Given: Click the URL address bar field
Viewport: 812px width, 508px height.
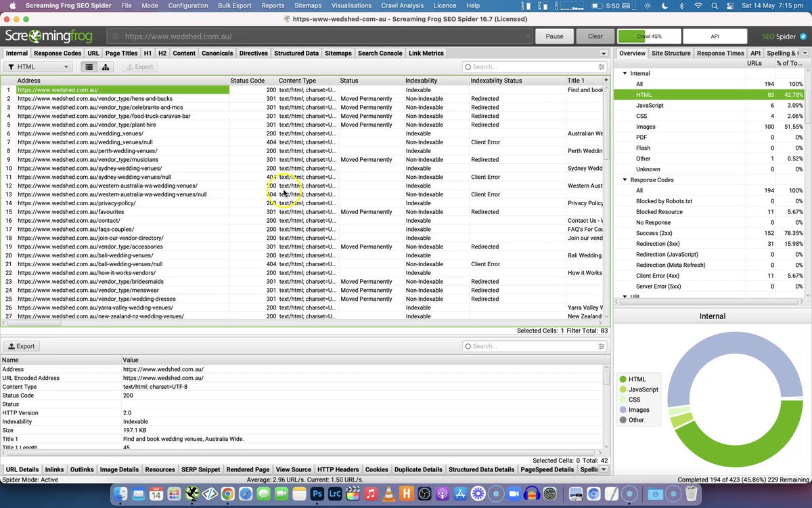Looking at the screenshot, I should click(319, 37).
